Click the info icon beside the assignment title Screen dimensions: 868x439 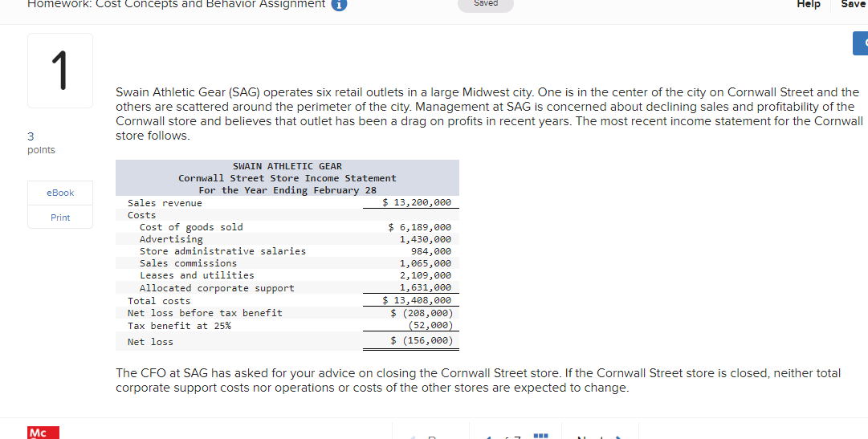pos(339,5)
